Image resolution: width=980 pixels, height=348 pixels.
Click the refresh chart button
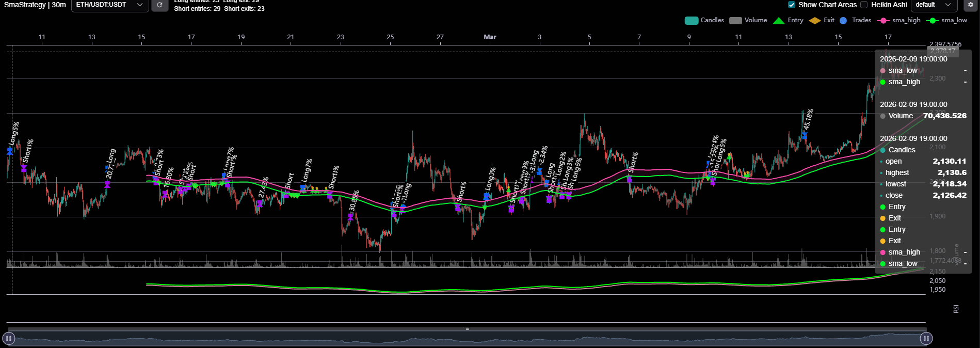(x=159, y=5)
